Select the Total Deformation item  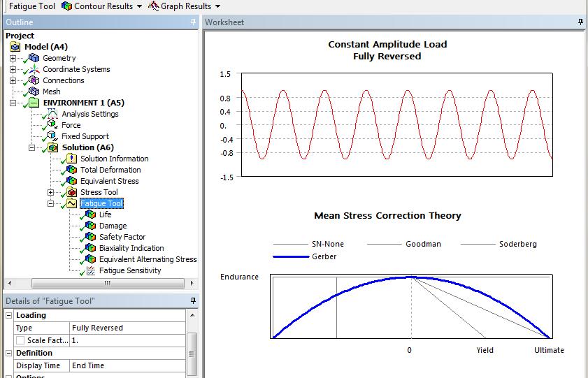tap(110, 170)
